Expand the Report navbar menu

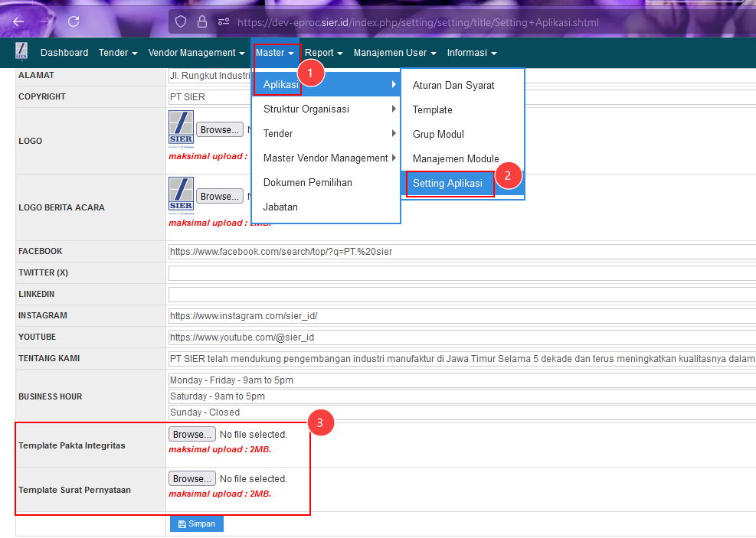point(323,53)
